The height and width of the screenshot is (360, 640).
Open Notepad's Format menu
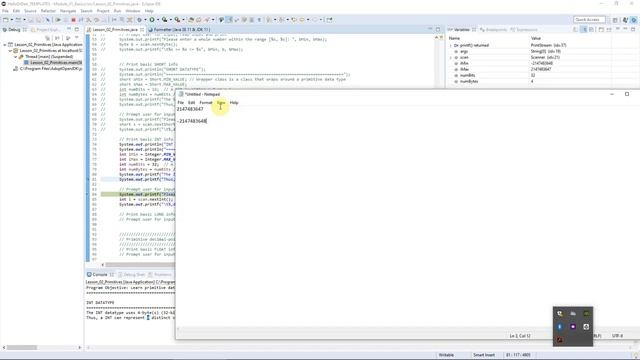pyautogui.click(x=206, y=102)
